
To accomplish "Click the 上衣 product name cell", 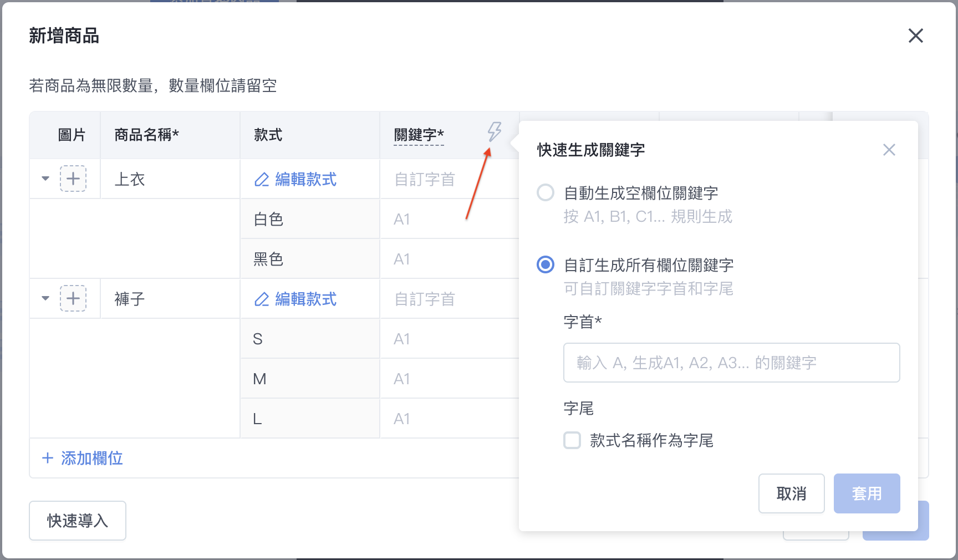I will [x=170, y=179].
